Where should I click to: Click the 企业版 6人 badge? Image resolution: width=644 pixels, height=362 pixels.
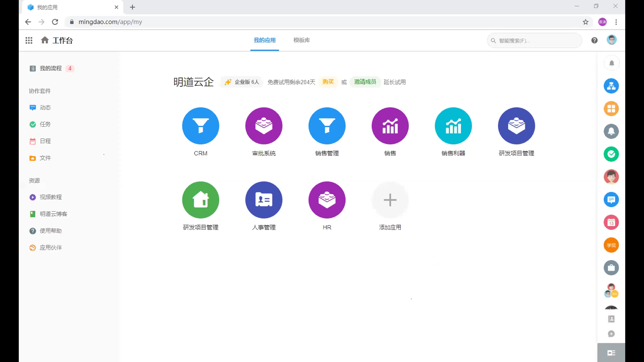pyautogui.click(x=241, y=82)
